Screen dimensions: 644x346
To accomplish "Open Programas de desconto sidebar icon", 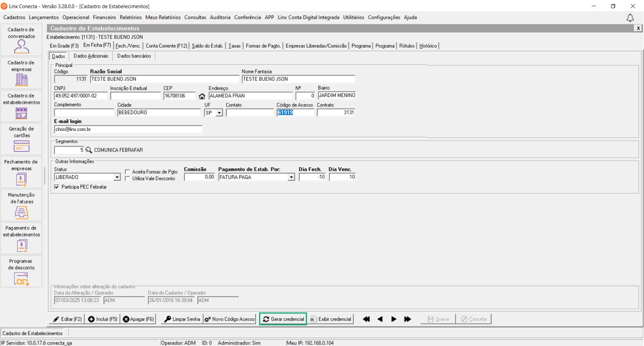I will point(21,271).
